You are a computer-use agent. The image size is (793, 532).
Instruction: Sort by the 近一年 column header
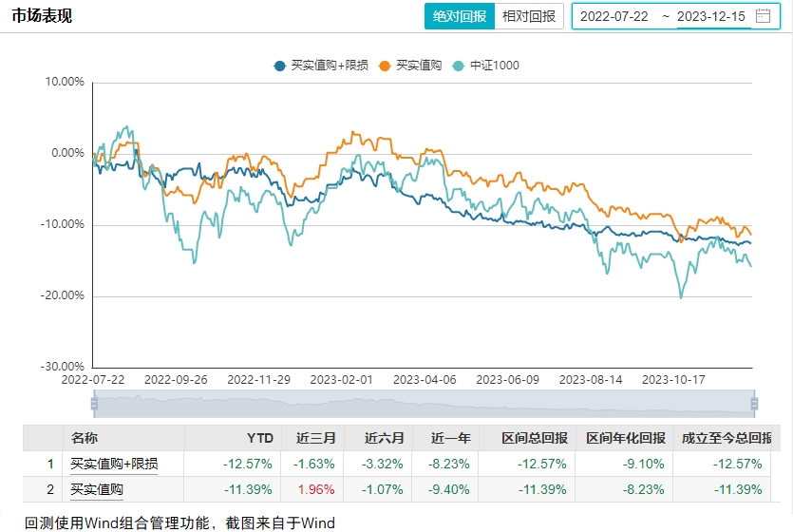pos(451,438)
